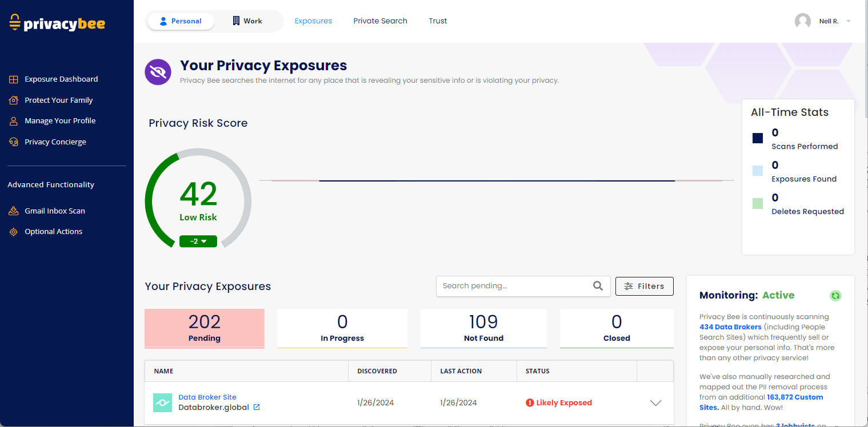Click the Scans Performed navy swatch
The height and width of the screenshot is (427, 868).
coord(758,138)
